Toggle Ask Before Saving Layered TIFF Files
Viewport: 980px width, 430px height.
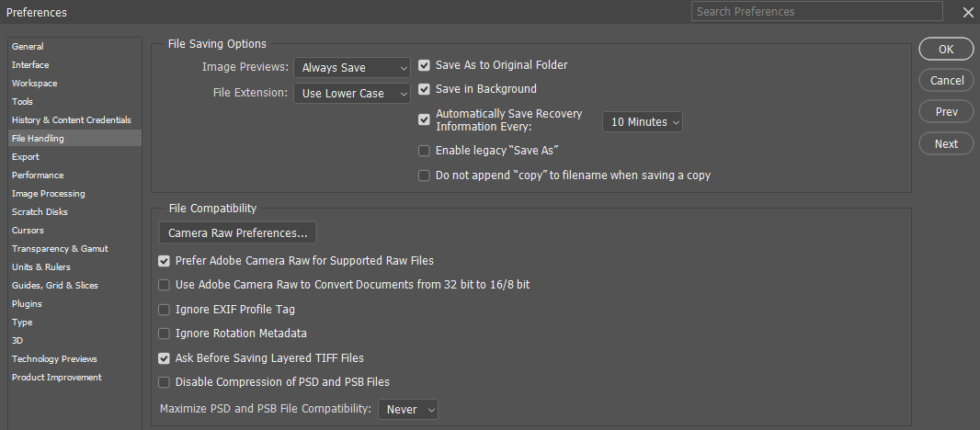(x=165, y=358)
